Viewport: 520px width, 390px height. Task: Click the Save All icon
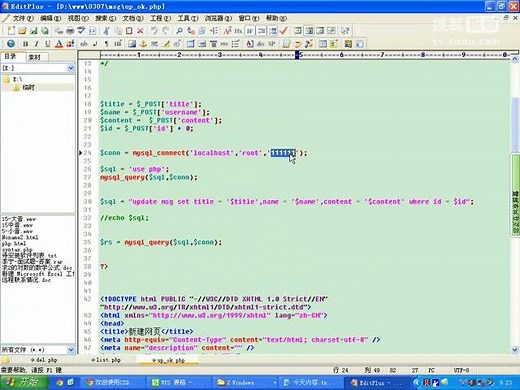(45, 31)
